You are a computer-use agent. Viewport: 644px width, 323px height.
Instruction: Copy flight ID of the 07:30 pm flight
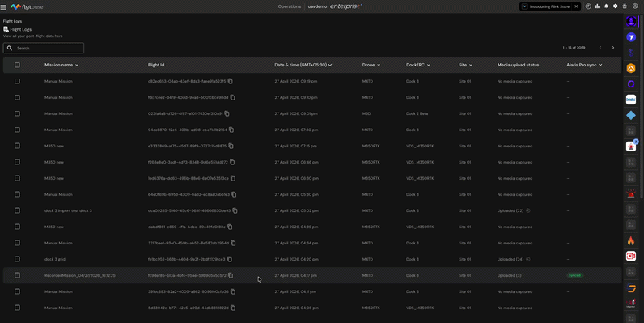[x=231, y=130]
